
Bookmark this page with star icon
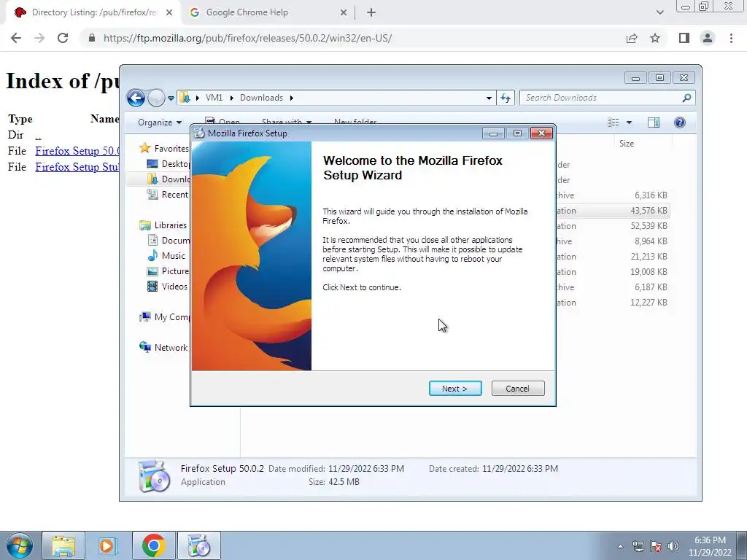tap(655, 38)
